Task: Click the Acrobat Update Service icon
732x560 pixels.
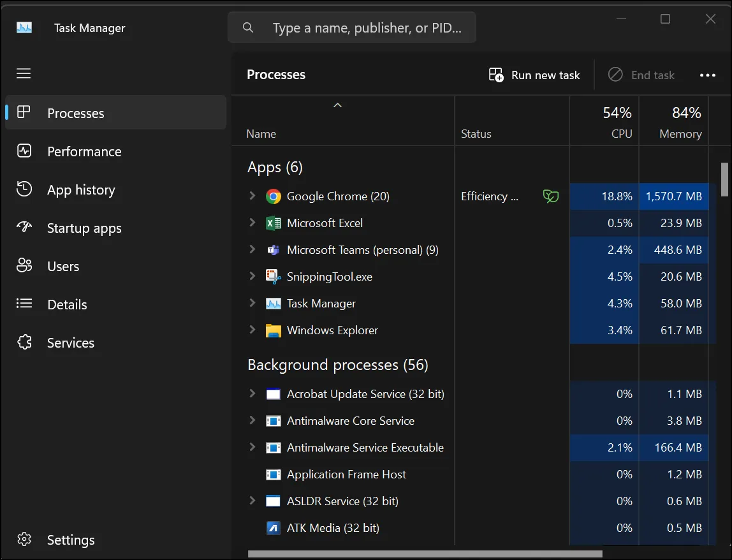Action: (274, 394)
